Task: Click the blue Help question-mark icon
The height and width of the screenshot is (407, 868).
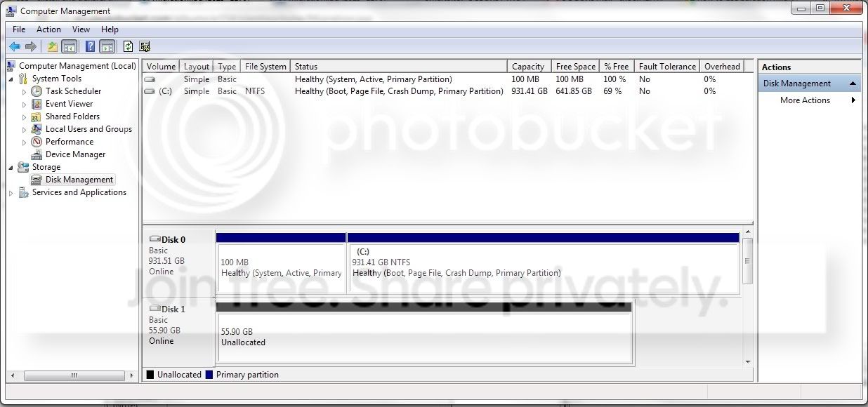Action: click(x=90, y=46)
